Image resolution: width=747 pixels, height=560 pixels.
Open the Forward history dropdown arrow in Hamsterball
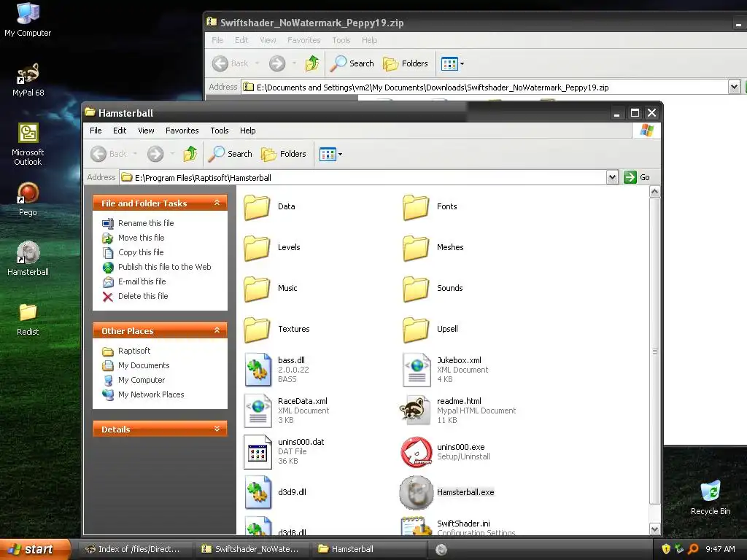[172, 154]
